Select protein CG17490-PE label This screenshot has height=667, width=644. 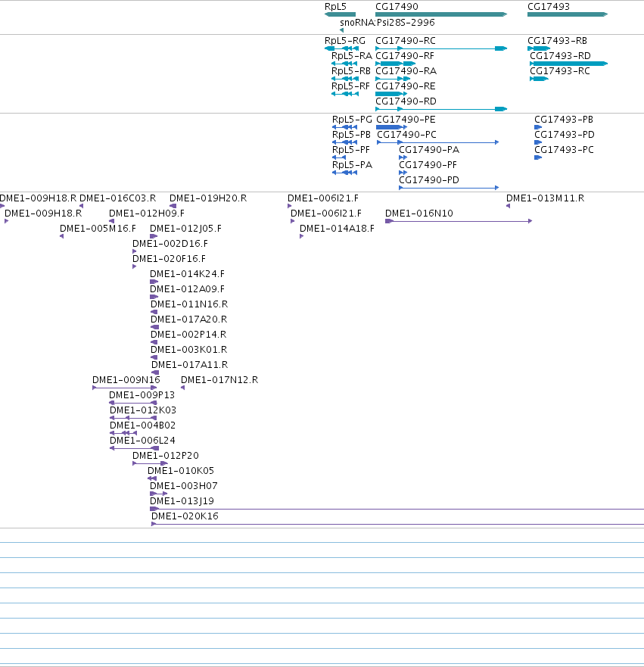pyautogui.click(x=406, y=120)
